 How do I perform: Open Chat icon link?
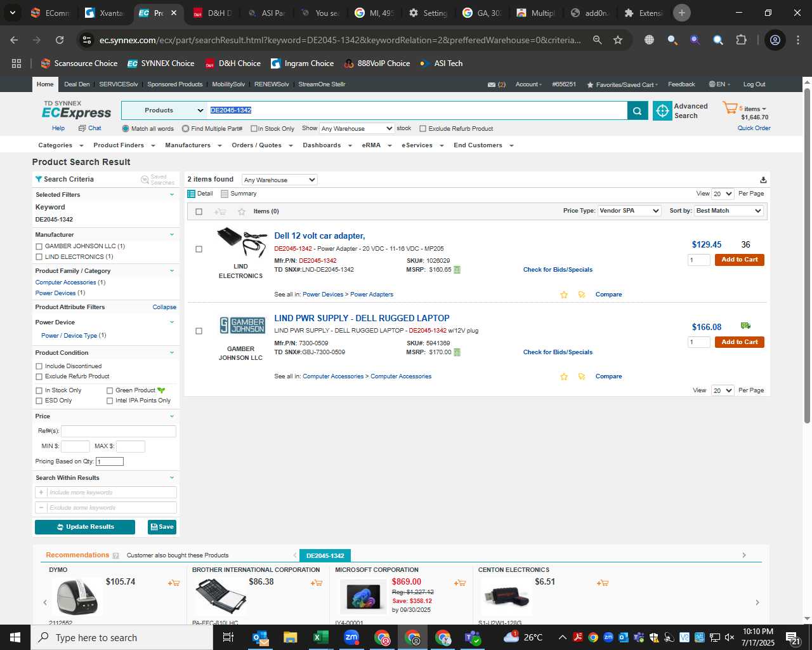[x=89, y=128]
